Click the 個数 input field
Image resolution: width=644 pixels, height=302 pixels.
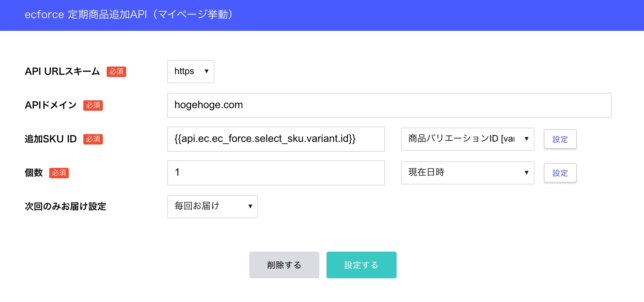click(276, 173)
